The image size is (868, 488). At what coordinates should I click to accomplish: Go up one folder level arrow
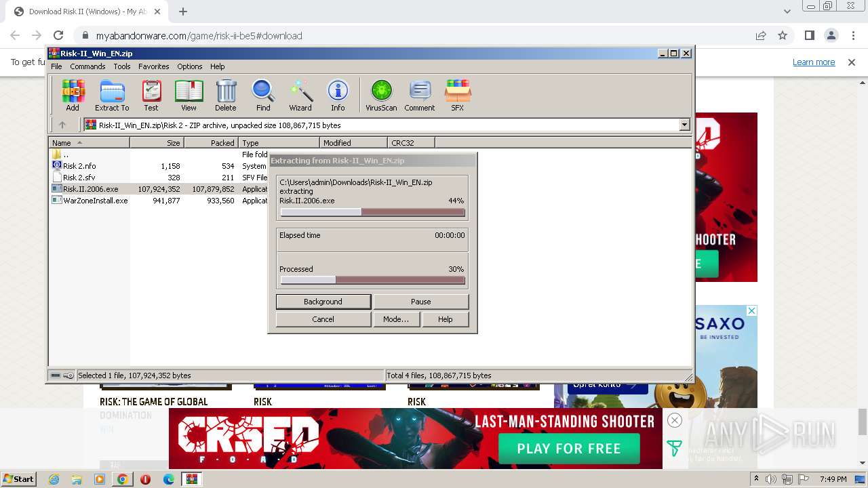(x=62, y=125)
